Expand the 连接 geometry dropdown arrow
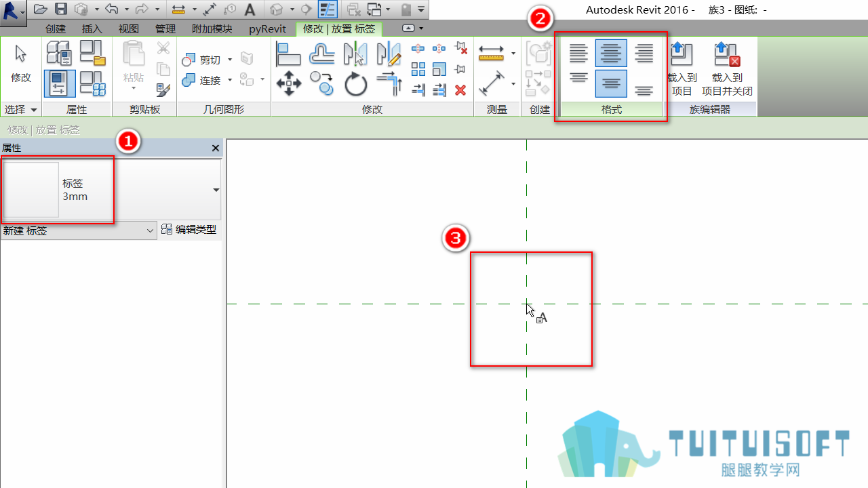Screen dimensions: 868x488 coord(230,80)
